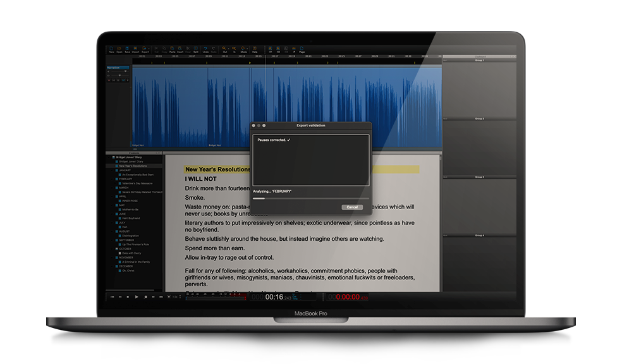Select the FEBRUARY chapter in the contents
The image size is (622, 364).
coord(125,179)
